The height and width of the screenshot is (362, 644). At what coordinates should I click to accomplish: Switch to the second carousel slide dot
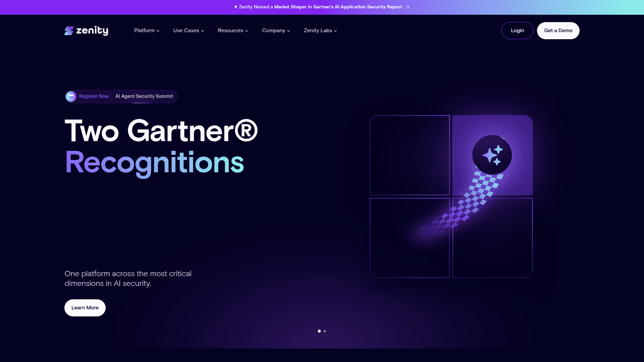point(325,331)
